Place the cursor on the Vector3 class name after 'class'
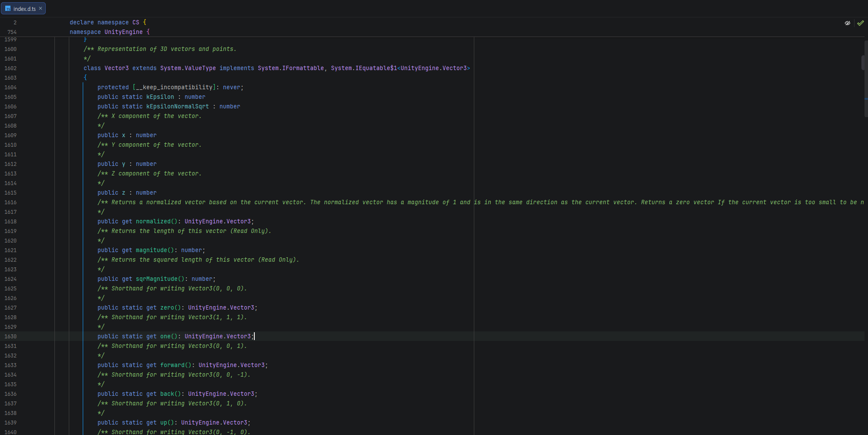Image resolution: width=868 pixels, height=435 pixels. coord(117,68)
